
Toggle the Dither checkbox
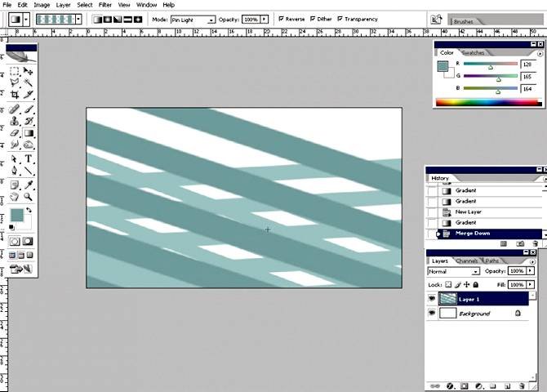314,19
